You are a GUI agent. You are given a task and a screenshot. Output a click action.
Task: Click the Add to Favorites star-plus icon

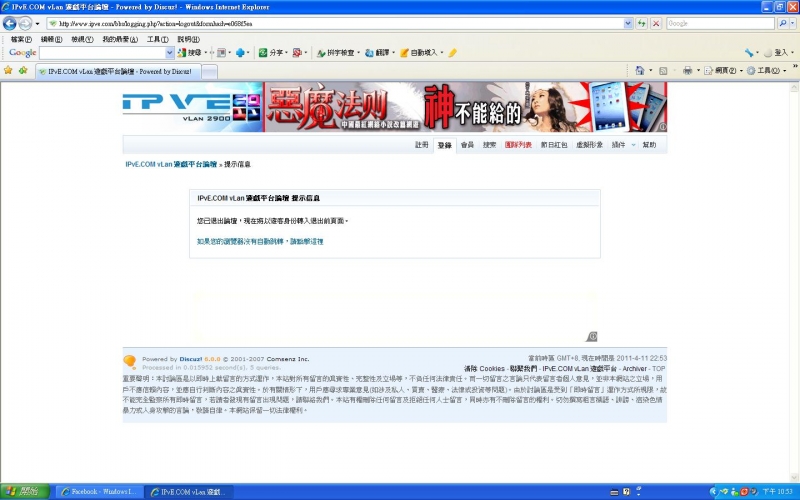(x=23, y=70)
